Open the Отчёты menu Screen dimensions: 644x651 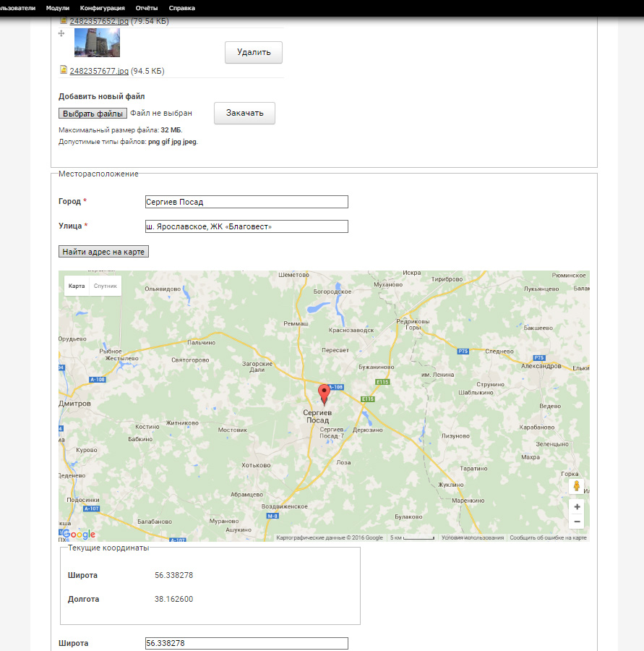point(147,8)
